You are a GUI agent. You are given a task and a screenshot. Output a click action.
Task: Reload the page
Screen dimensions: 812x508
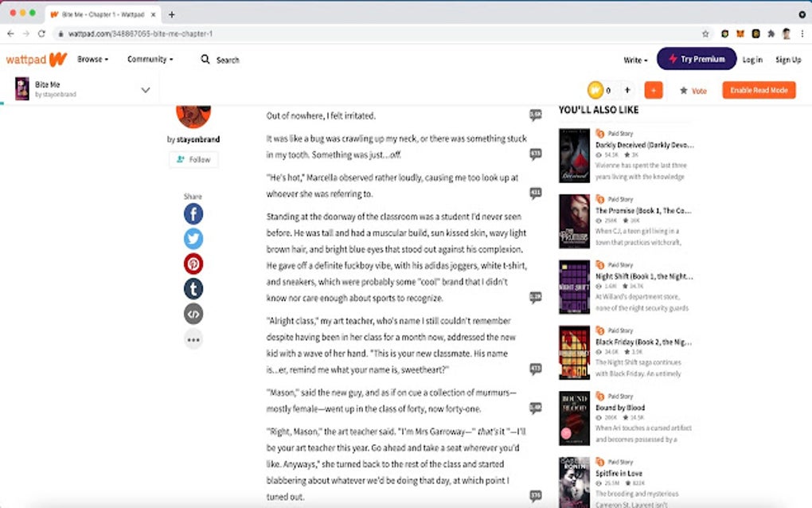(41, 33)
